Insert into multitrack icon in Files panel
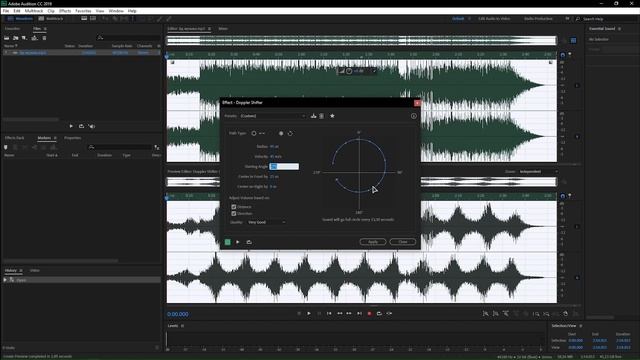The image size is (640, 360). 34,38
